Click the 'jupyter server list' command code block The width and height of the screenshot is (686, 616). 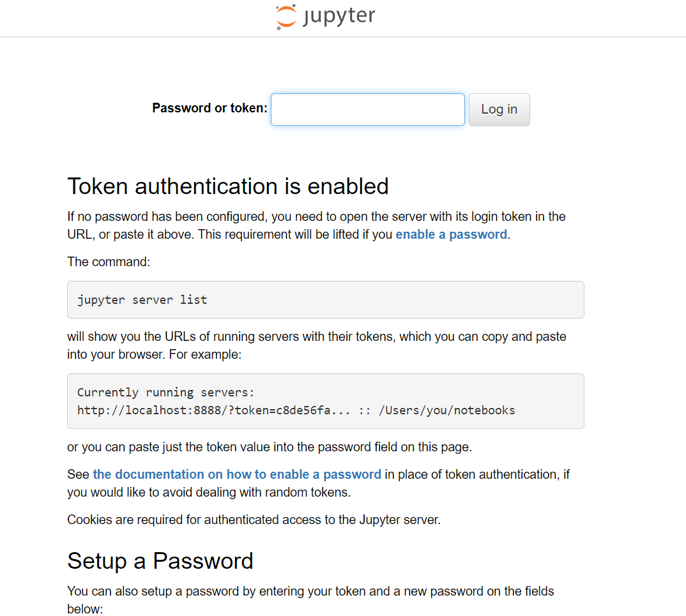point(326,300)
